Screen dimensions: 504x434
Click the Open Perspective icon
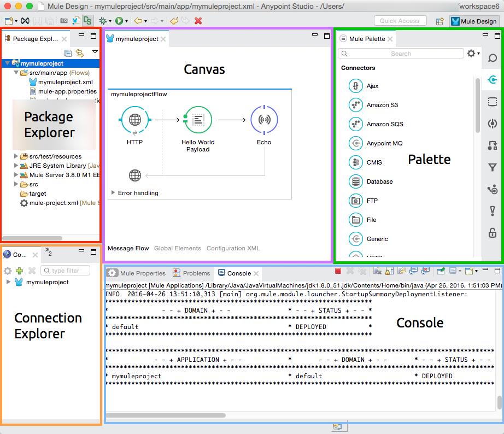[439, 21]
